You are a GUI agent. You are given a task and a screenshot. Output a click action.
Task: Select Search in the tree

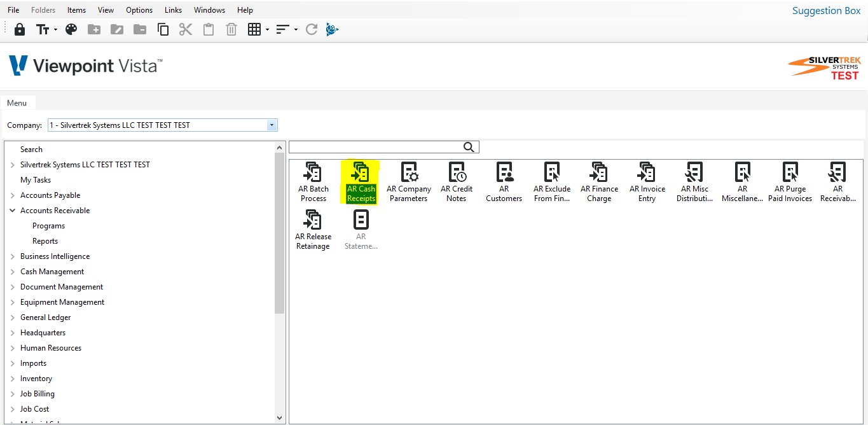pos(31,150)
